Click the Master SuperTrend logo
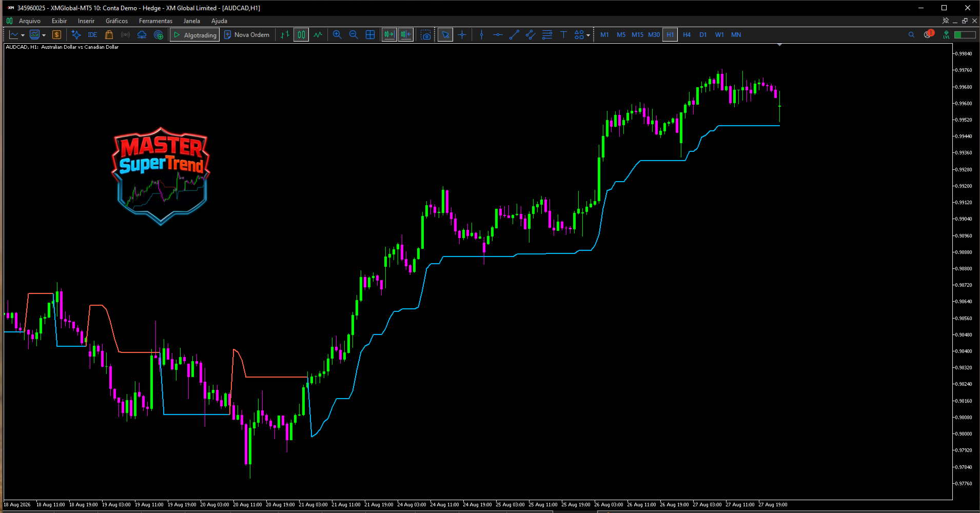This screenshot has width=980, height=513. pos(161,176)
